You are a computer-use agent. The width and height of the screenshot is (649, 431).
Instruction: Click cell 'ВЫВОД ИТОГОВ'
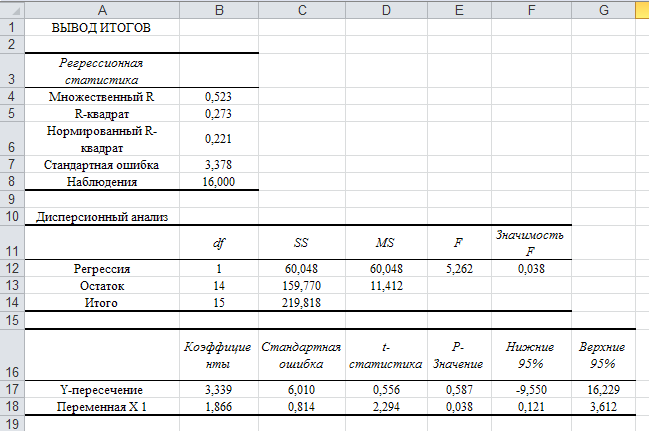(x=102, y=27)
